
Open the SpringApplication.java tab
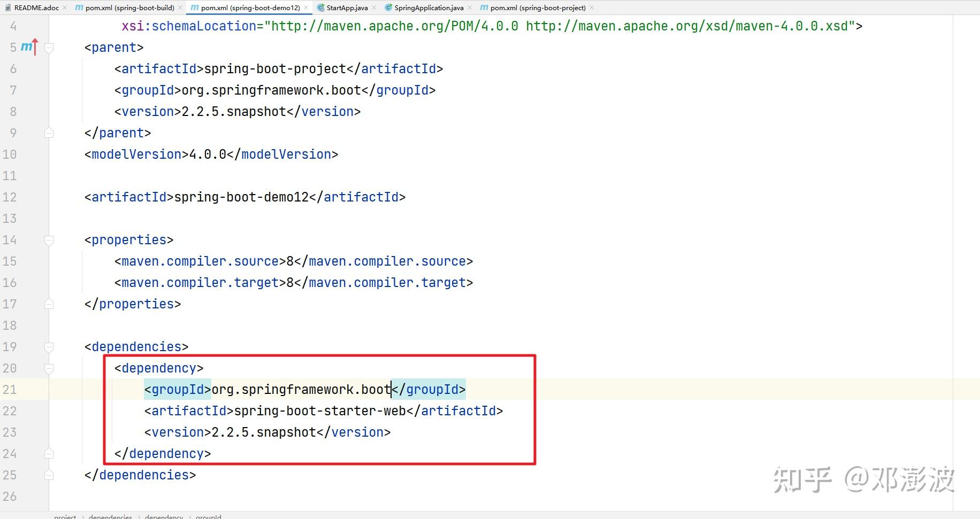click(x=429, y=7)
